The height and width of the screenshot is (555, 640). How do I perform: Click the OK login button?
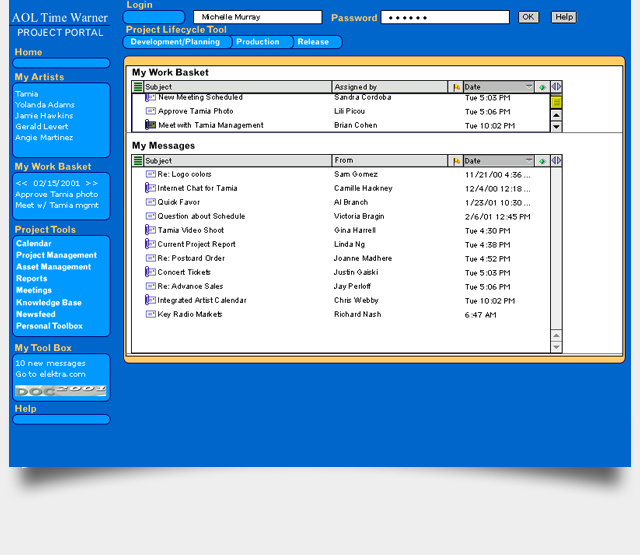coord(528,17)
